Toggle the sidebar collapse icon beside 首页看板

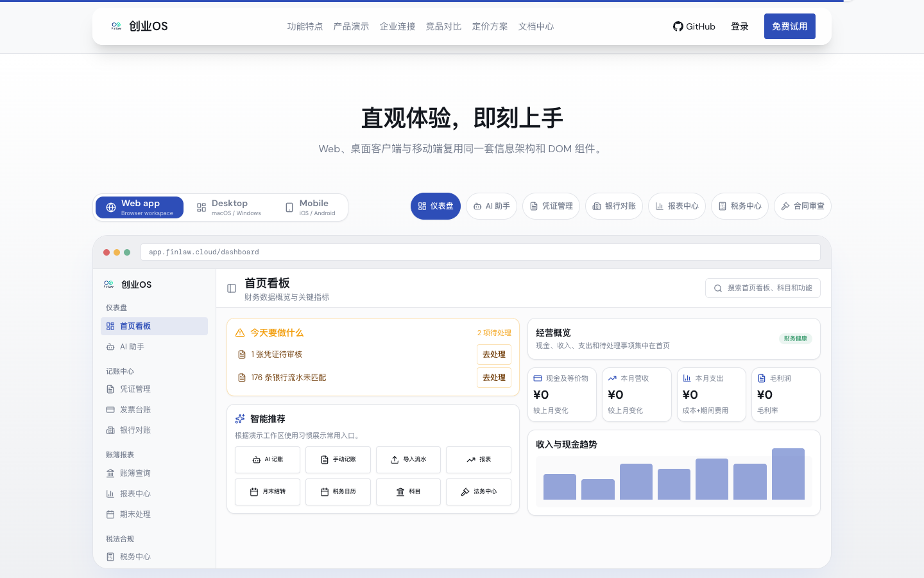point(232,288)
